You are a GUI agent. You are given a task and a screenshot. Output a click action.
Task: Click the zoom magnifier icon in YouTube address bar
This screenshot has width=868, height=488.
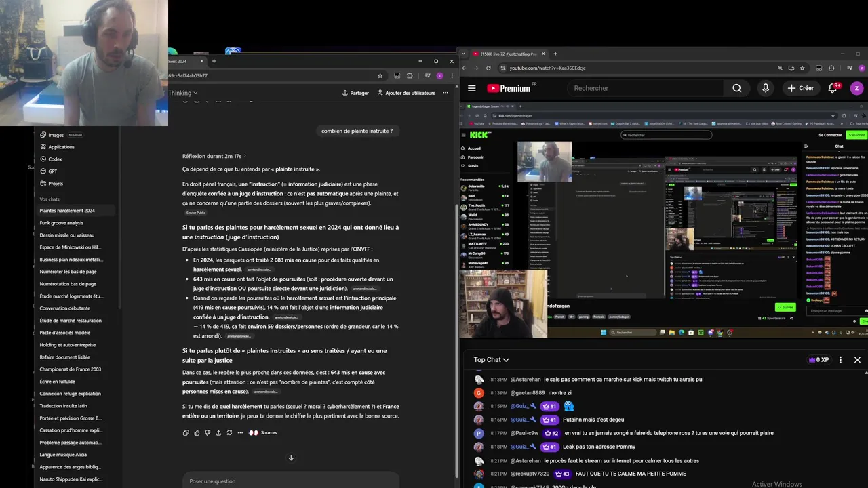781,68
